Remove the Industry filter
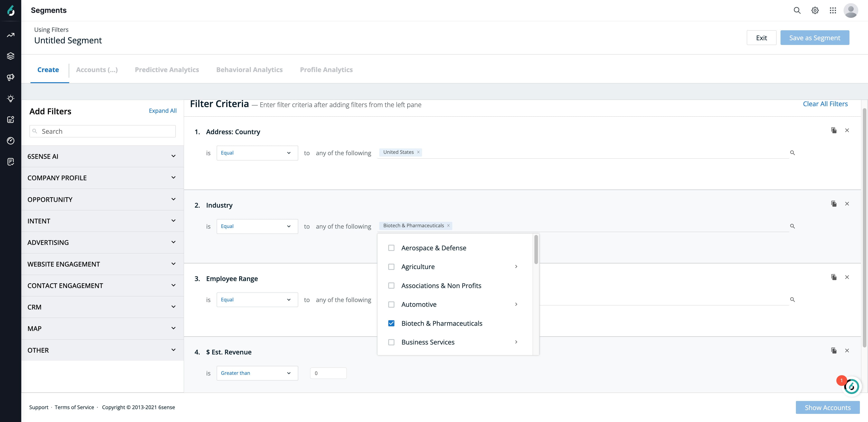The image size is (868, 422). tap(847, 204)
